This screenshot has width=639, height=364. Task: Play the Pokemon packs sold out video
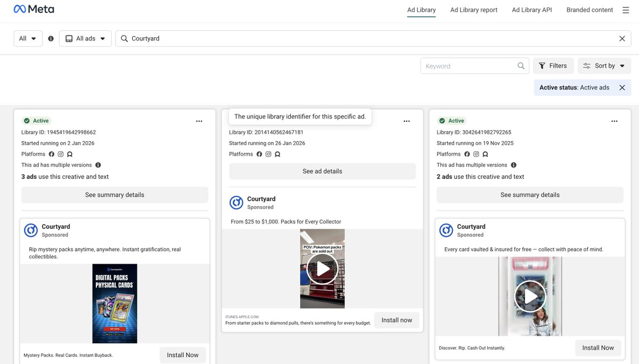(x=322, y=269)
